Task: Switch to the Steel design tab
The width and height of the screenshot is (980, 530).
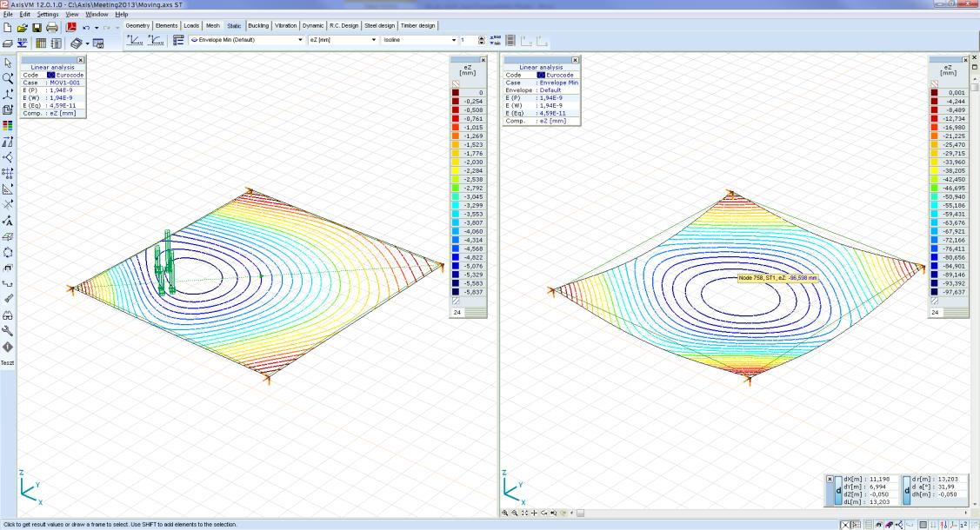Action: coord(379,25)
